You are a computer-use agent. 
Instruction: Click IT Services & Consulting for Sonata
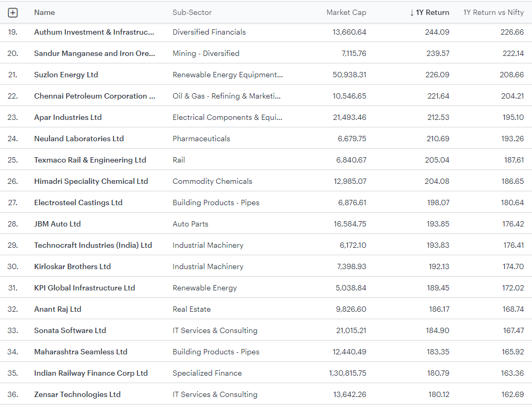tap(215, 330)
